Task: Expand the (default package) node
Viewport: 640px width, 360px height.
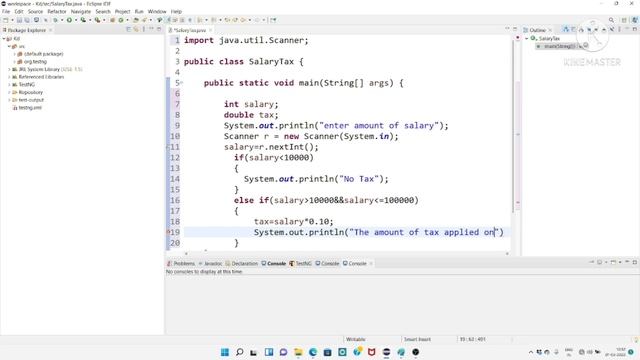Action: [x=14, y=54]
